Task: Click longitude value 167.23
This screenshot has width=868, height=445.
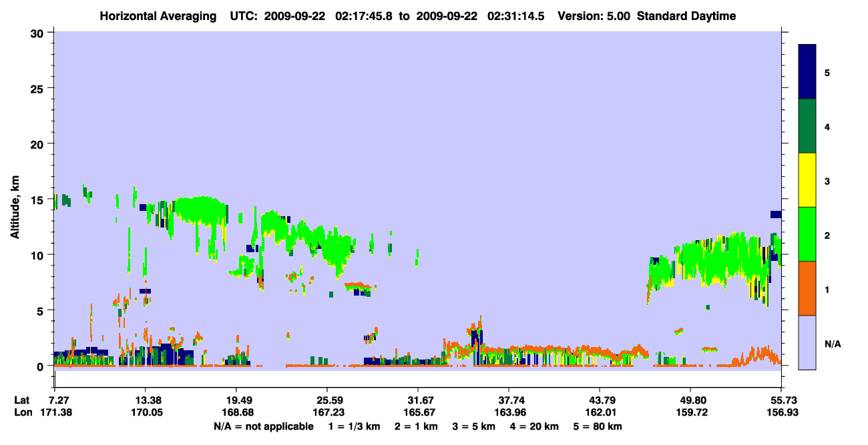Action: point(327,413)
